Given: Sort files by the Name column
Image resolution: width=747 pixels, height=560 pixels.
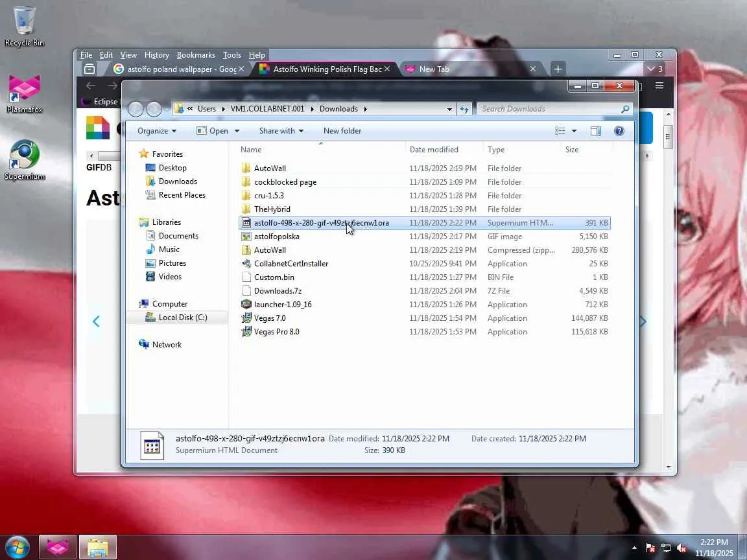Looking at the screenshot, I should [321, 150].
